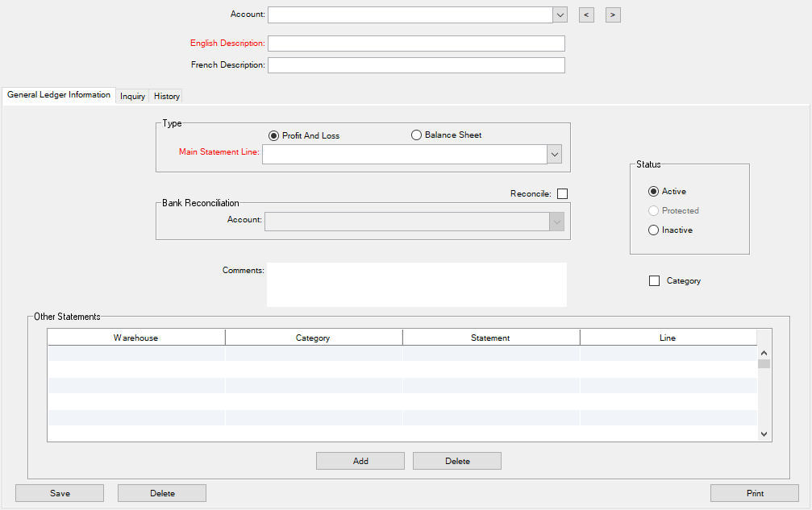The height and width of the screenshot is (510, 812).
Task: Set status to Active
Action: click(x=653, y=192)
